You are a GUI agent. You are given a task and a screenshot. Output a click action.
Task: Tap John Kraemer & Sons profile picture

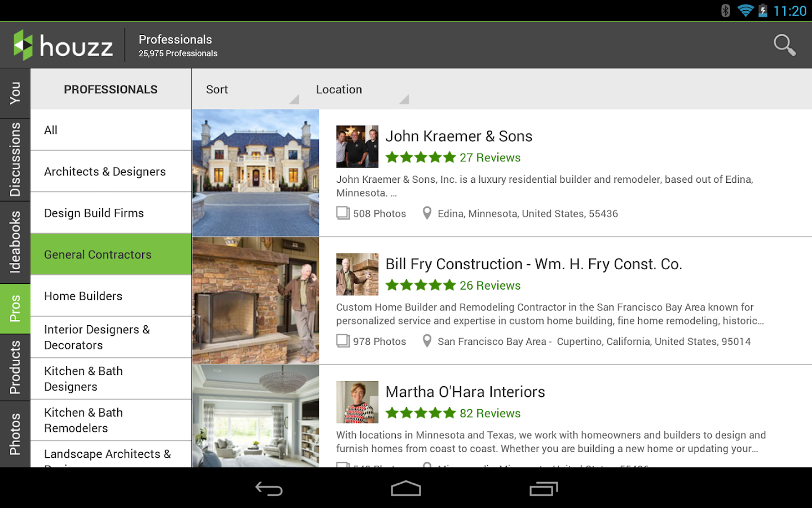point(358,147)
